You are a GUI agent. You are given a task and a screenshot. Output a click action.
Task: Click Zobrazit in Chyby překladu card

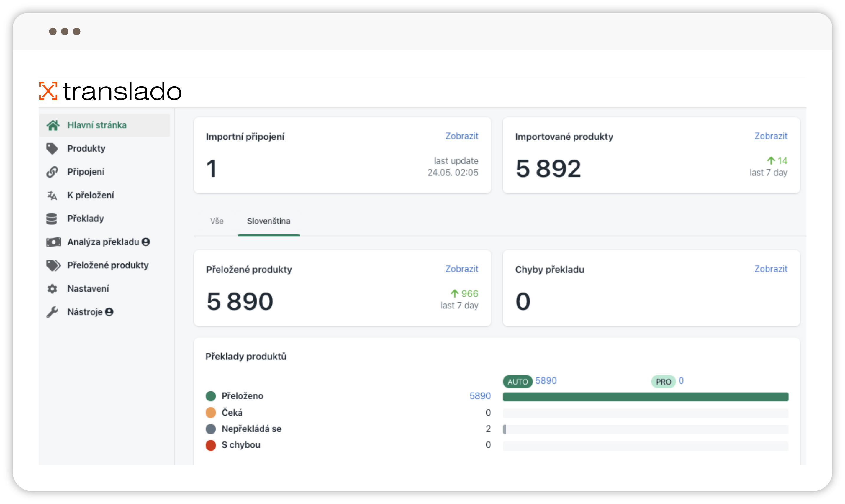pos(770,269)
